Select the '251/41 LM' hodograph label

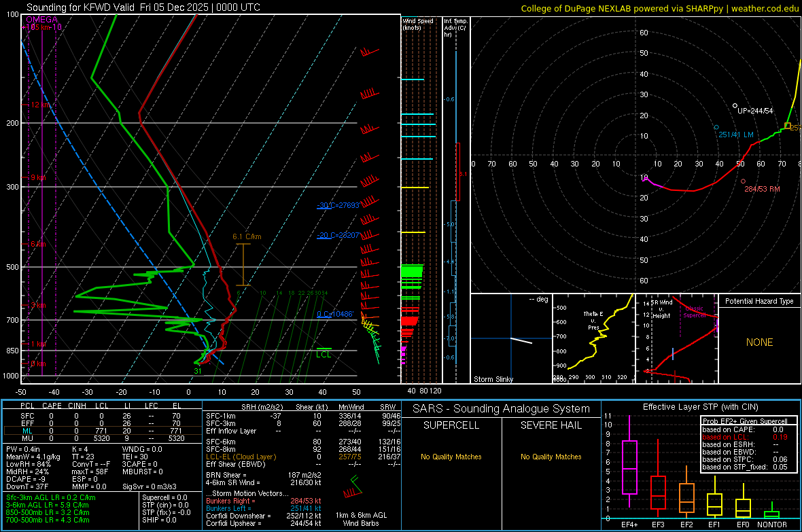[x=736, y=135]
